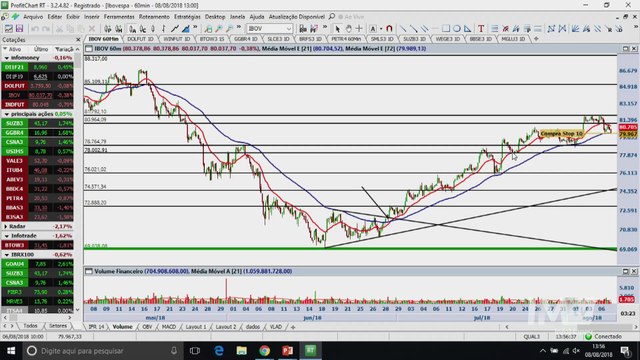Viewport: 640px width, 360px height.
Task: Click the A text label tool icon
Action: click(373, 29)
